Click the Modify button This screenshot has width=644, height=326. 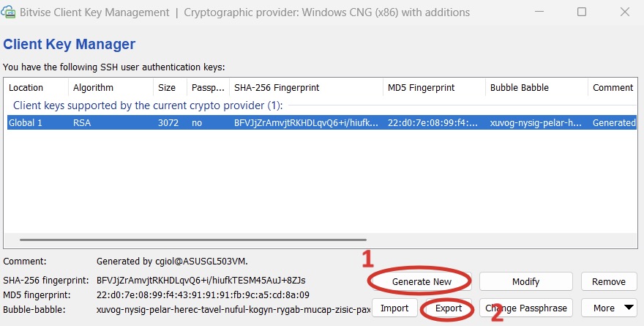525,281
